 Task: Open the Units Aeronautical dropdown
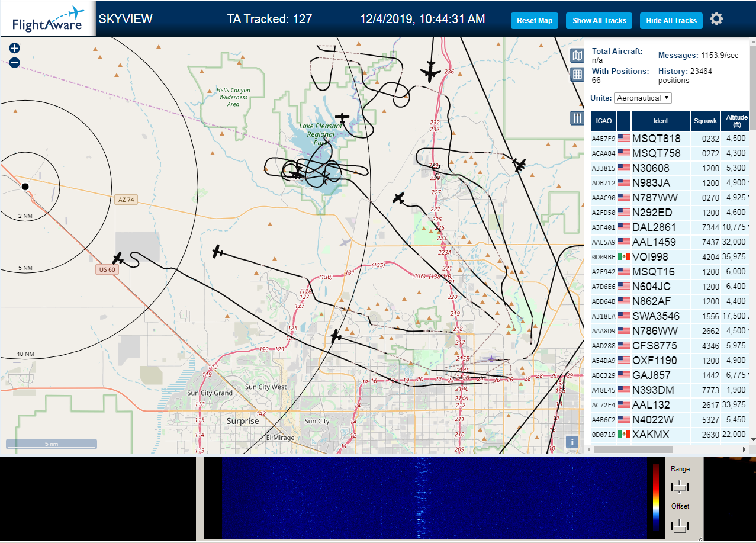pos(643,98)
